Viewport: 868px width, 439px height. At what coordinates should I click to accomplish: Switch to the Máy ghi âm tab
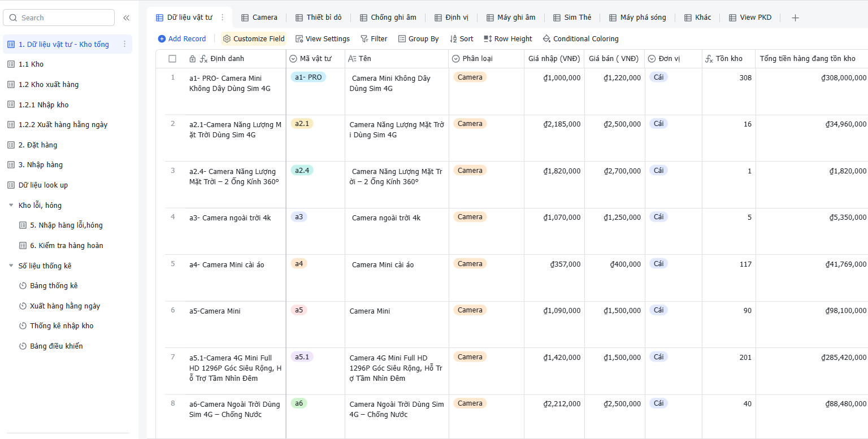tap(511, 18)
